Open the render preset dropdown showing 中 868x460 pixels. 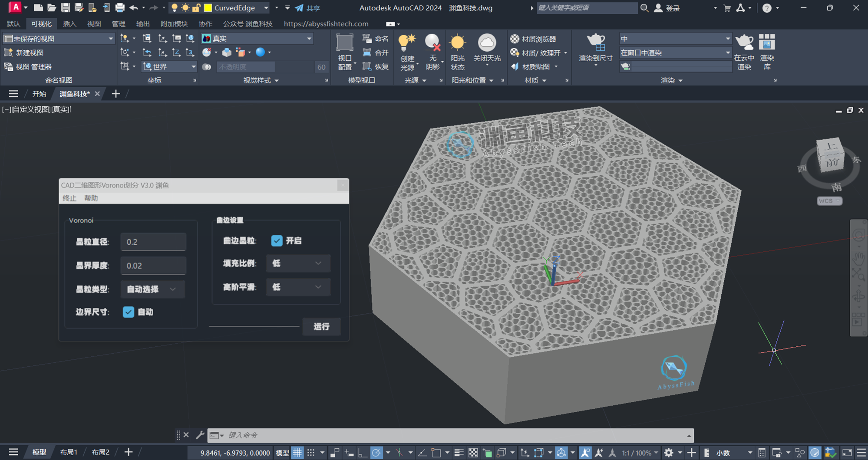coord(675,39)
